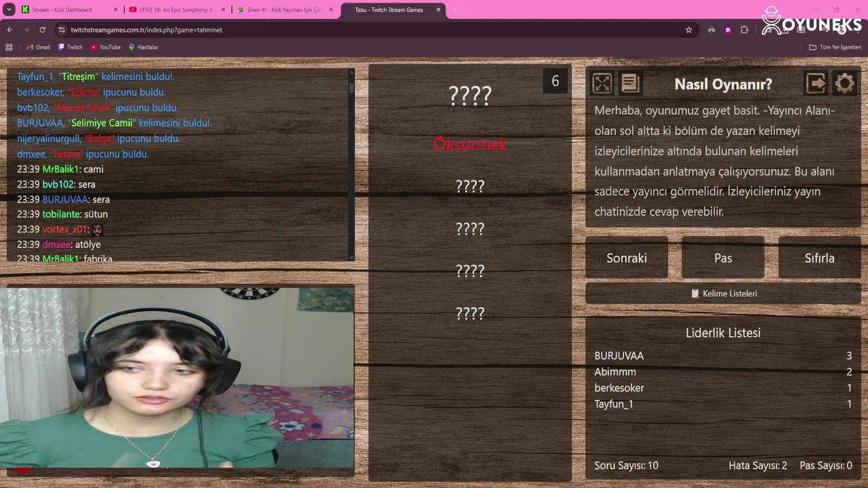Click the Sonraki button
This screenshot has height=488, width=868.
click(x=627, y=258)
